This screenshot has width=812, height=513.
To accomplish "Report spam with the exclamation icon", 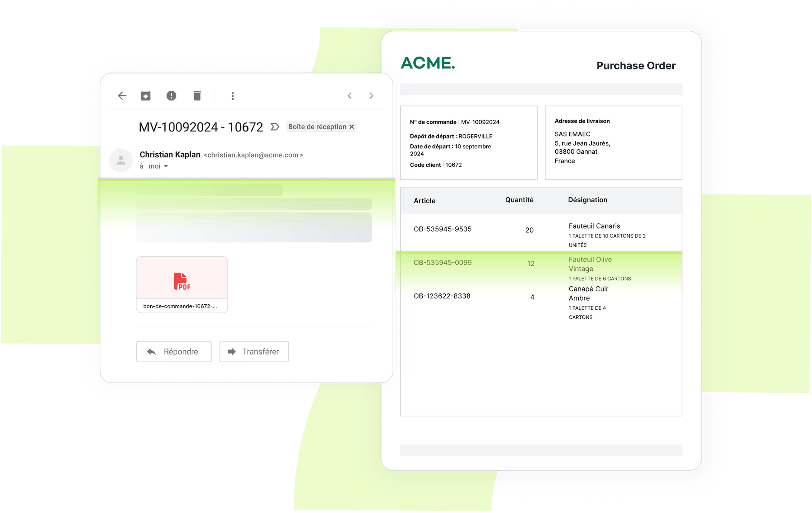I will pos(171,96).
